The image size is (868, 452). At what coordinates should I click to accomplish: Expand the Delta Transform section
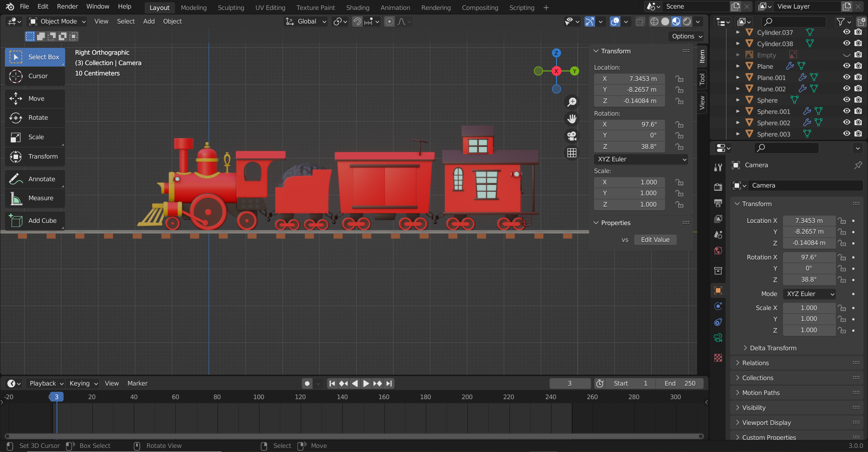pos(773,348)
